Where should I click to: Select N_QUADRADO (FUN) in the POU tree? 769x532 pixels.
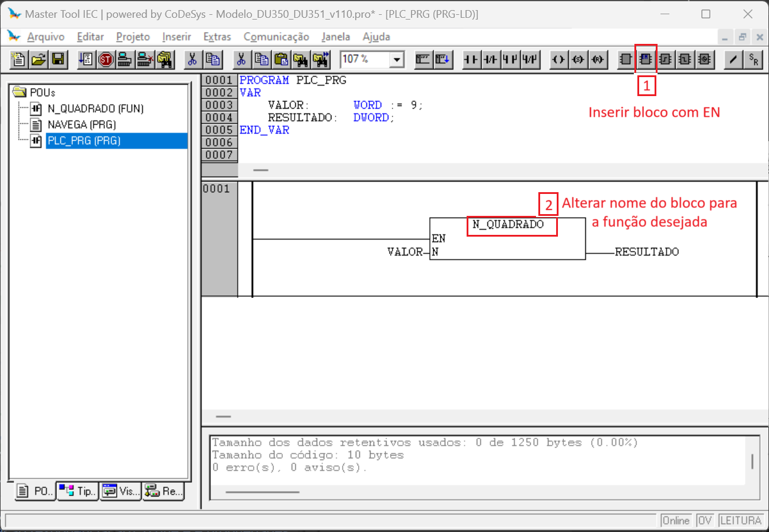coord(95,109)
